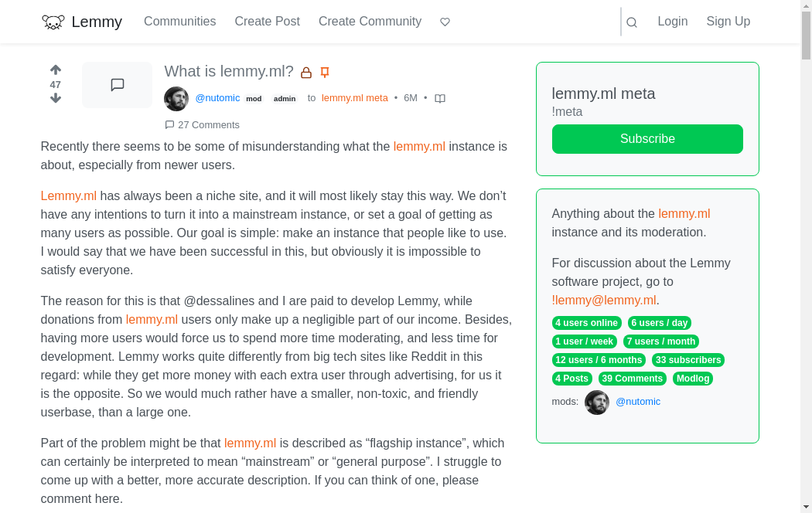Open the Communities nav item

(x=180, y=22)
